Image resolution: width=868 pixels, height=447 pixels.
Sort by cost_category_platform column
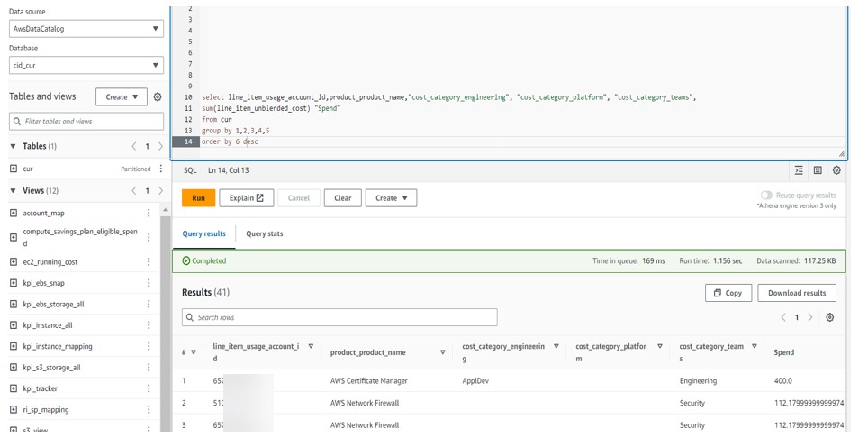(660, 346)
